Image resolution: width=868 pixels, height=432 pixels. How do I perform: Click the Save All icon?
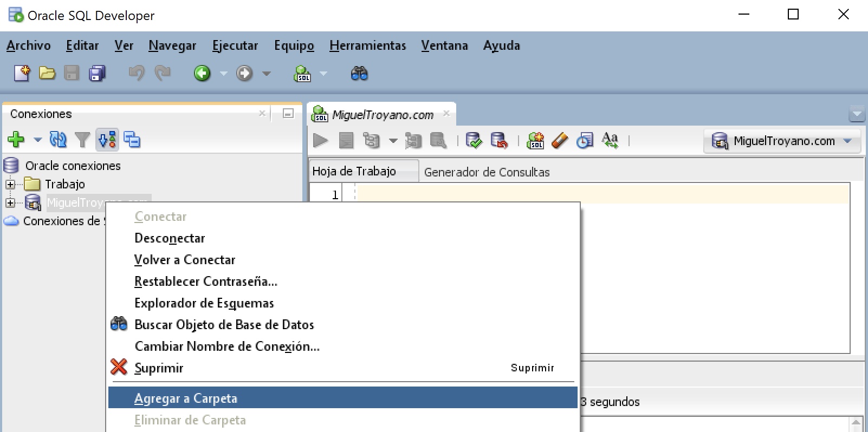point(98,73)
